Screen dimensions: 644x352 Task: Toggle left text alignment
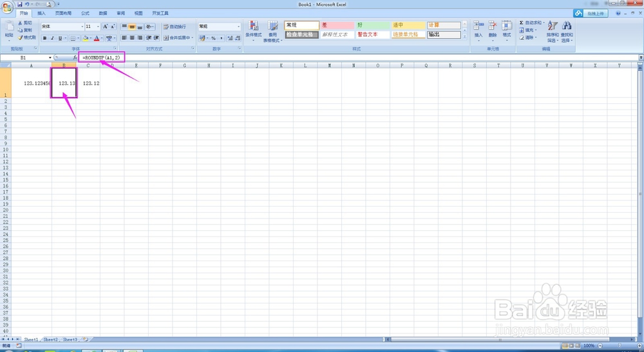(124, 38)
